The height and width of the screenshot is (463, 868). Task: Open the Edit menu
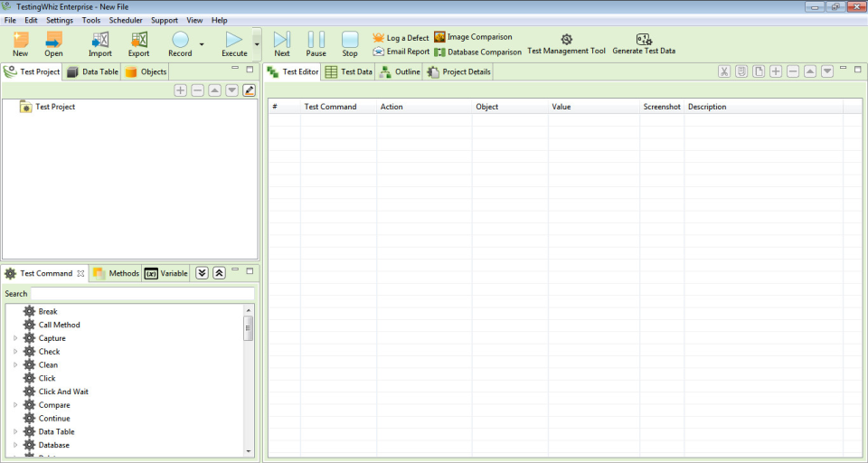click(x=31, y=20)
